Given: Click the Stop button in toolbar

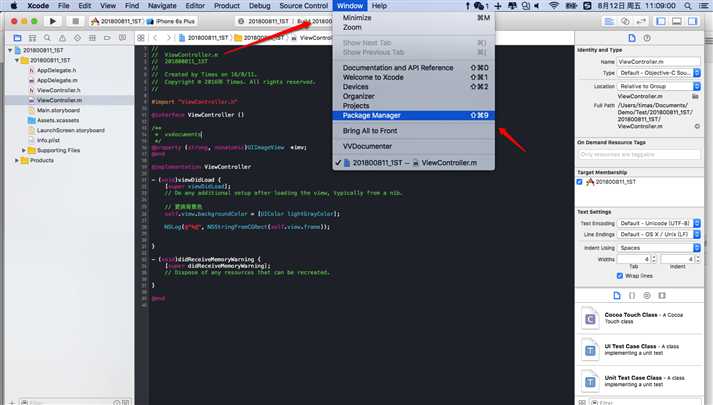Looking at the screenshot, I should [75, 21].
